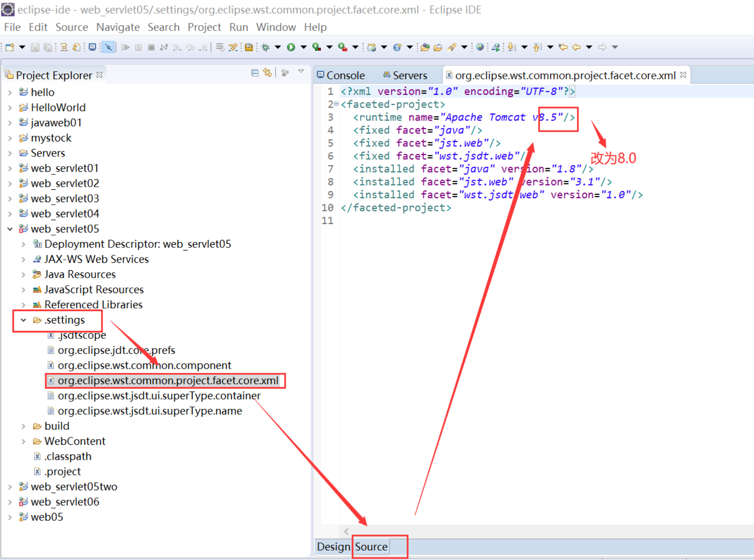This screenshot has height=560, width=754.
Task: Open the Project menu
Action: 204,27
